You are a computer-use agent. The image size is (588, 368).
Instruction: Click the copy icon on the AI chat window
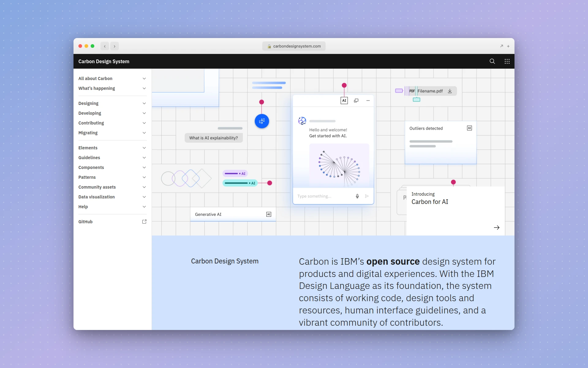[x=356, y=100]
